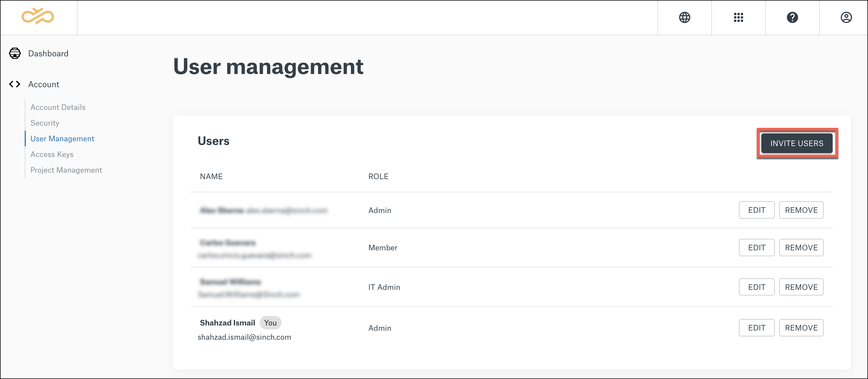868x379 pixels.
Task: Open the user account profile icon
Action: [847, 17]
